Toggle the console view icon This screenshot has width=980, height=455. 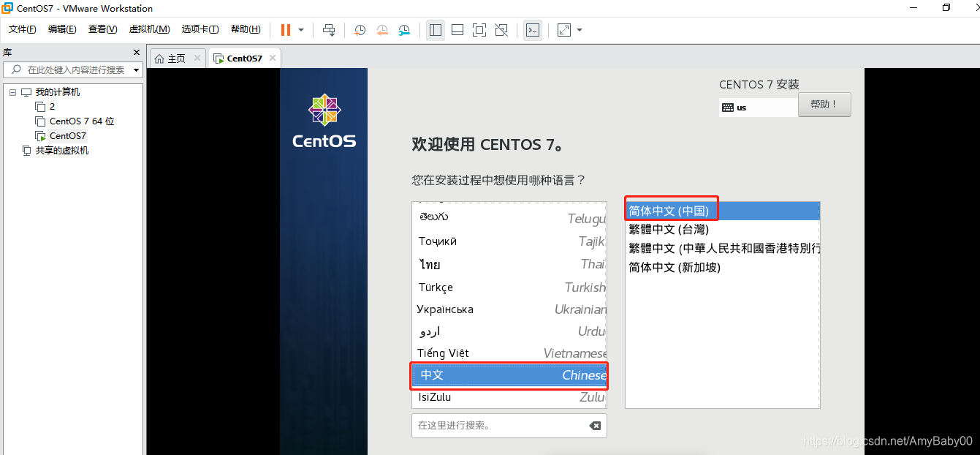click(533, 30)
